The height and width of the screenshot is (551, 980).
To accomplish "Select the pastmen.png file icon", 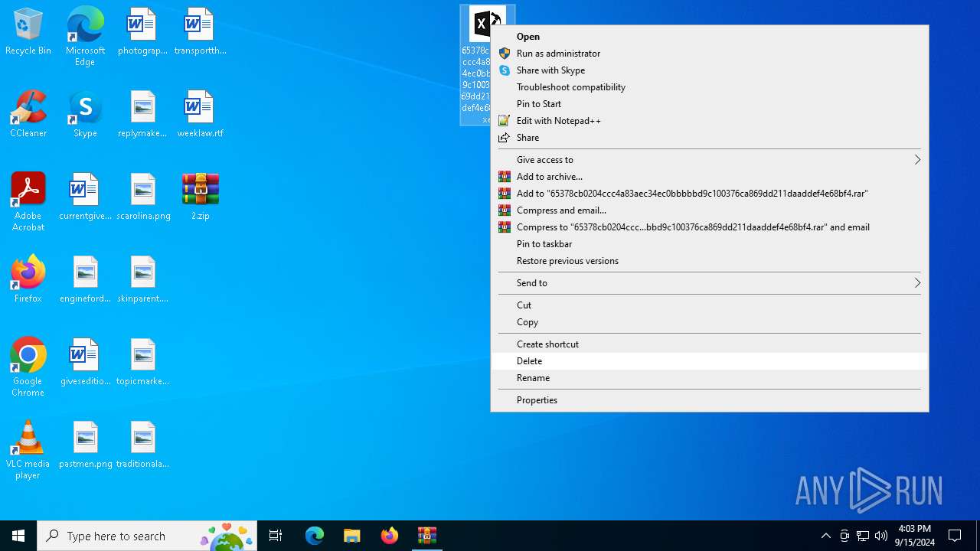I will tap(85, 444).
